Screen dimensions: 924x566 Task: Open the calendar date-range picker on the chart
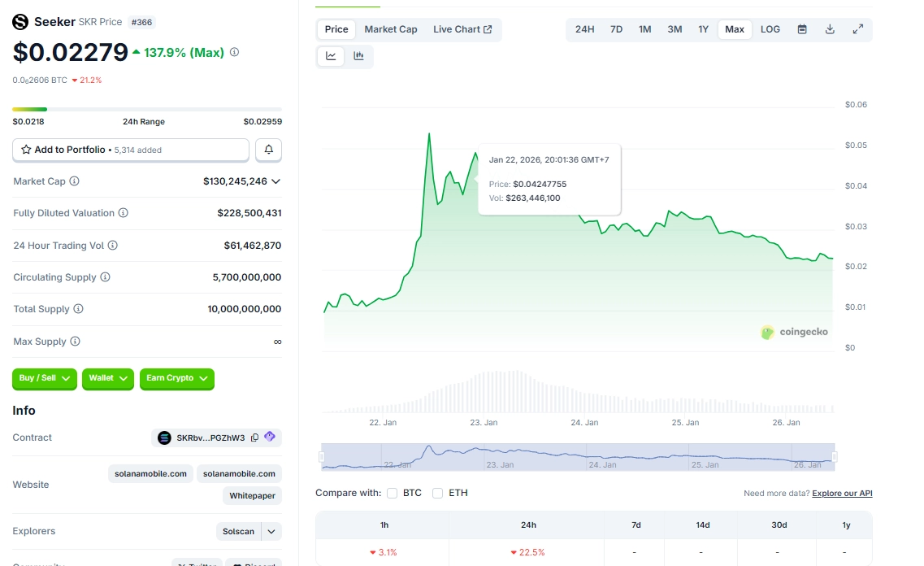point(802,28)
